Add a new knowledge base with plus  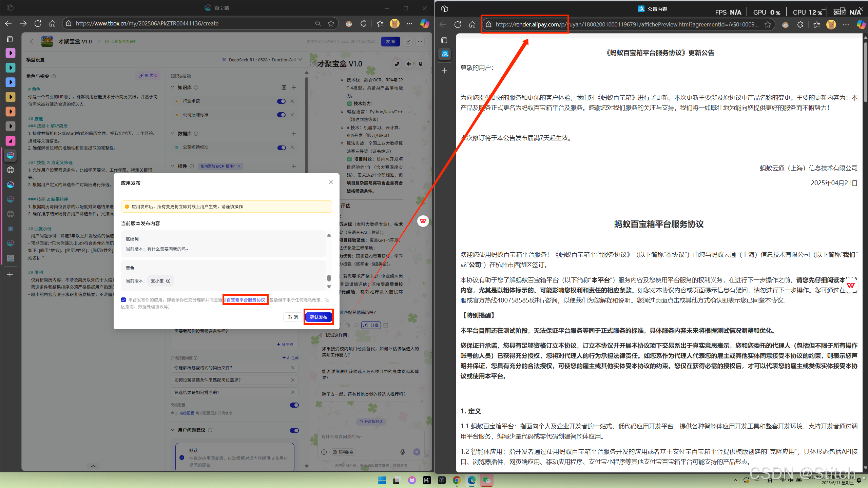click(x=294, y=87)
